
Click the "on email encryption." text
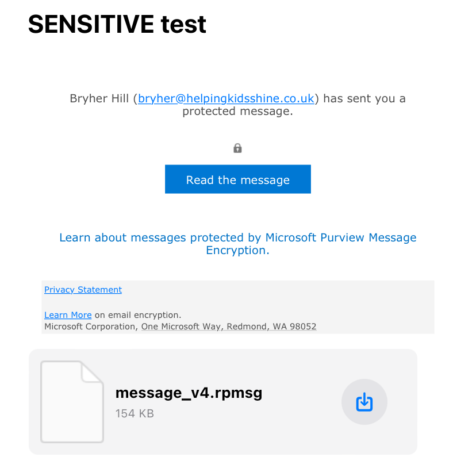click(x=138, y=315)
